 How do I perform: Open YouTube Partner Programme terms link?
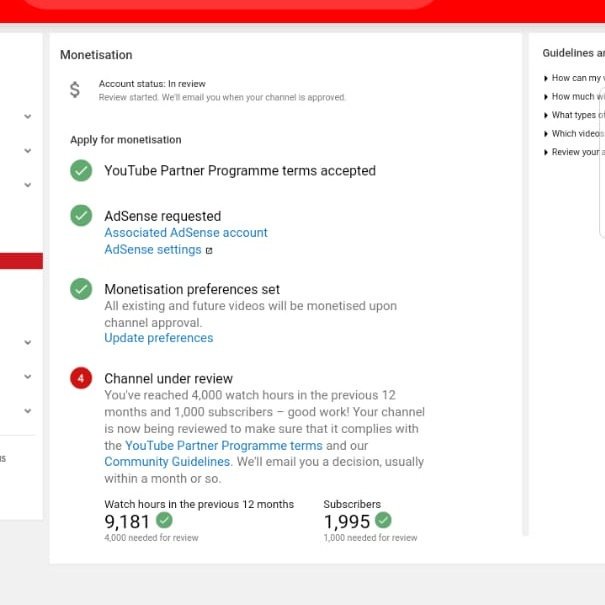pyautogui.click(x=224, y=446)
